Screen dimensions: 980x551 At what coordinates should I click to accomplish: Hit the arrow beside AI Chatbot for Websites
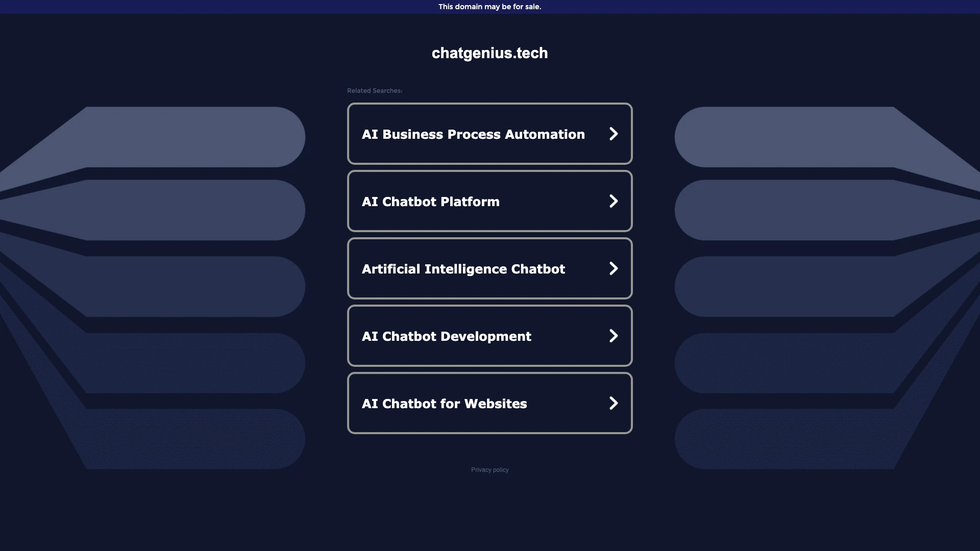tap(614, 404)
